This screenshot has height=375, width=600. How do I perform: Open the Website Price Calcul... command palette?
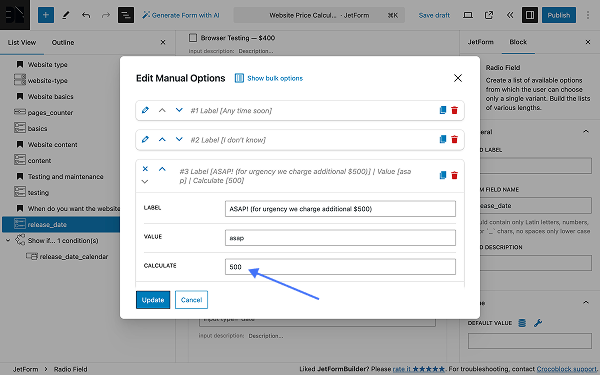click(319, 15)
